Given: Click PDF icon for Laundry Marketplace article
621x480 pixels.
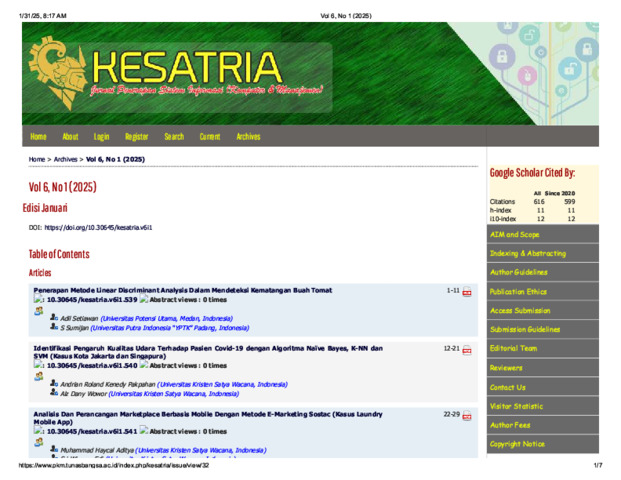Looking at the screenshot, I should point(466,415).
